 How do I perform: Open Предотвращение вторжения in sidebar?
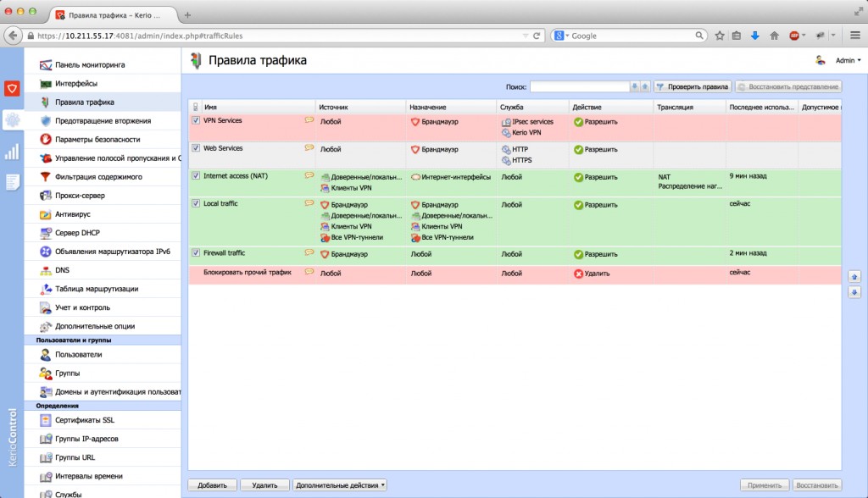pyautogui.click(x=103, y=120)
